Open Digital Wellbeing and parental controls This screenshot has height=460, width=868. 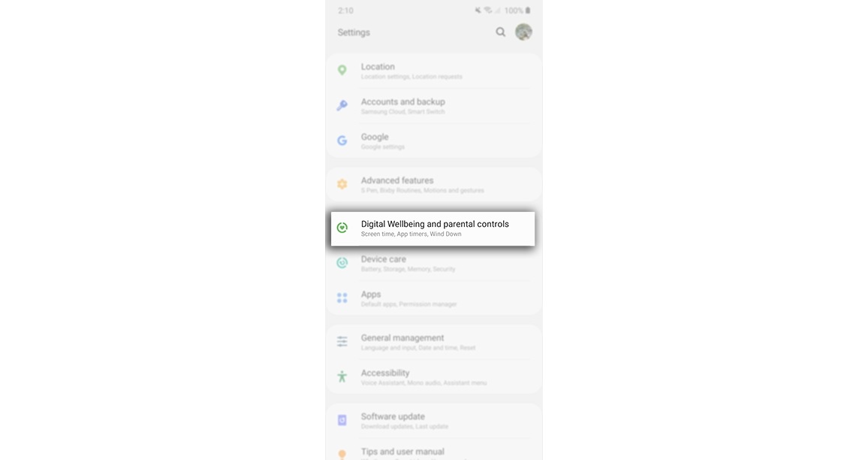(433, 228)
